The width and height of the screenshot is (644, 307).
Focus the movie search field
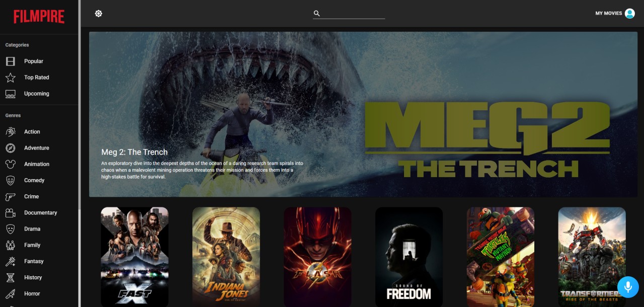coord(349,14)
